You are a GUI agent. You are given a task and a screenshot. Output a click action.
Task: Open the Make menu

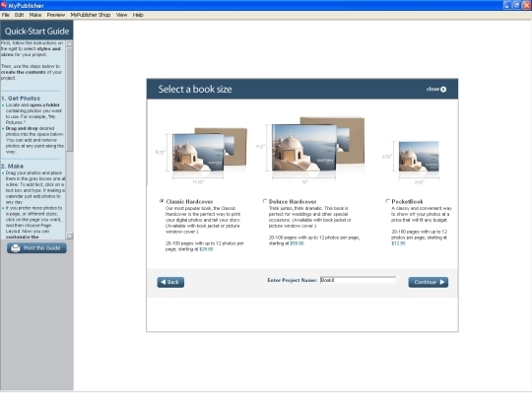(x=35, y=15)
